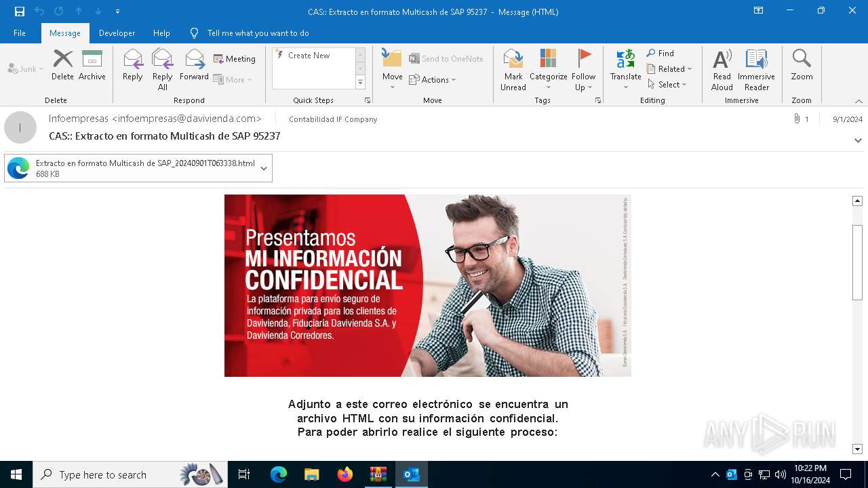The width and height of the screenshot is (868, 488).
Task: Click the Follow Up flag
Action: pyautogui.click(x=583, y=69)
